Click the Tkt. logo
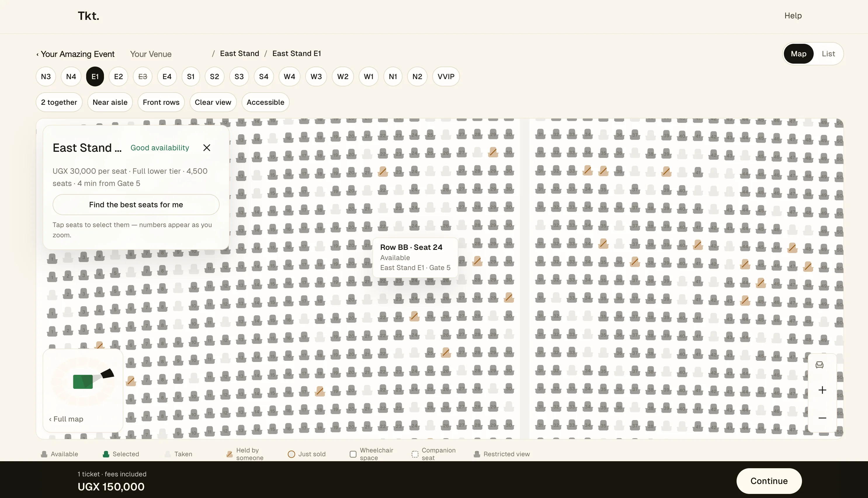Screen dimensions: 868x498 pyautogui.click(x=88, y=16)
